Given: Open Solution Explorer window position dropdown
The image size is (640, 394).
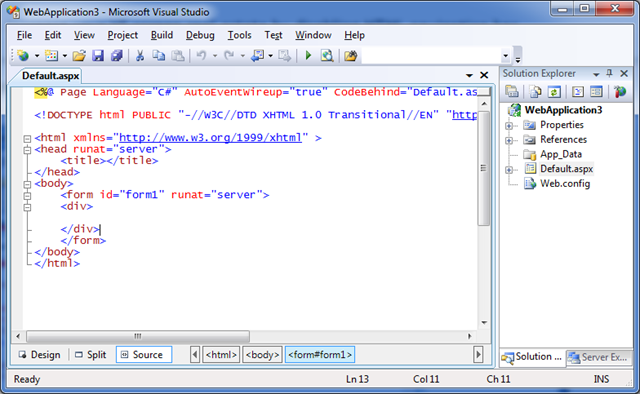Looking at the screenshot, I should point(596,74).
